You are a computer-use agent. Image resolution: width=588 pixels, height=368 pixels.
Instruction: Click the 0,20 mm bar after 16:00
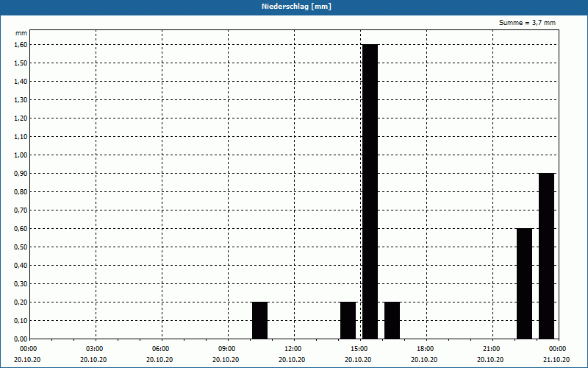pyautogui.click(x=392, y=320)
